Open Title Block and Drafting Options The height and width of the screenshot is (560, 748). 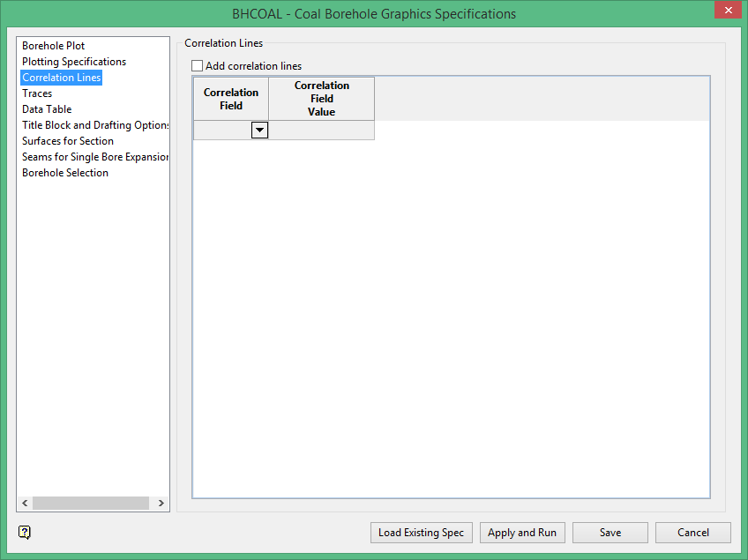[95, 125]
